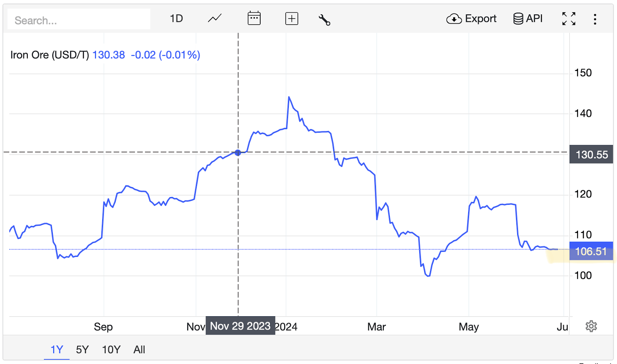Select the 10Y range tab

(111, 350)
